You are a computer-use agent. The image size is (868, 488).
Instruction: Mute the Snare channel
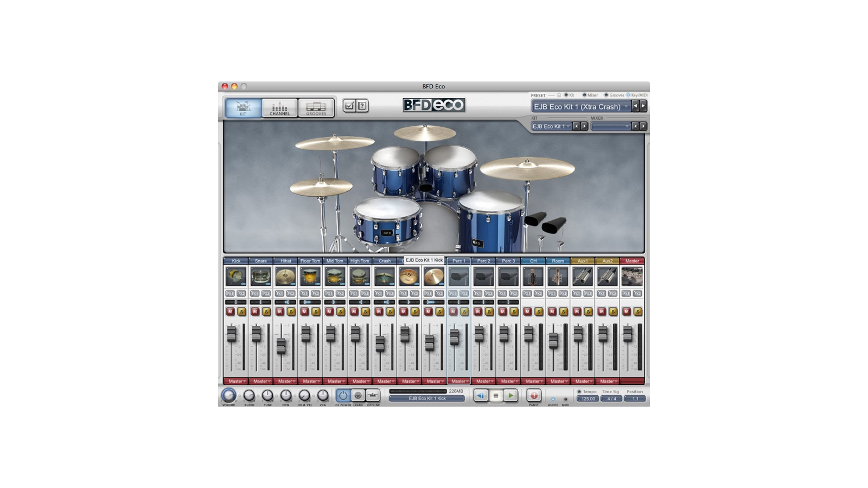point(255,312)
